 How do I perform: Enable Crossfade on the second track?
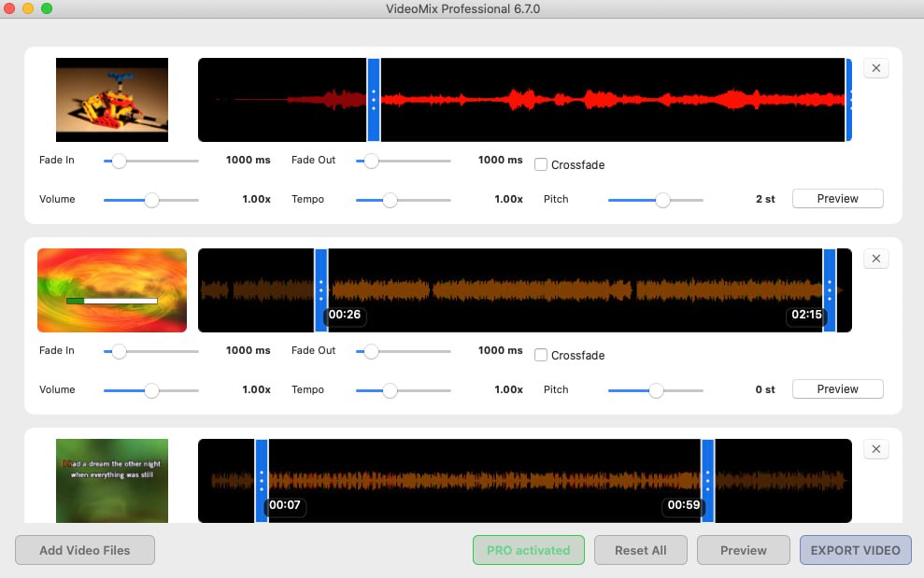pyautogui.click(x=541, y=356)
